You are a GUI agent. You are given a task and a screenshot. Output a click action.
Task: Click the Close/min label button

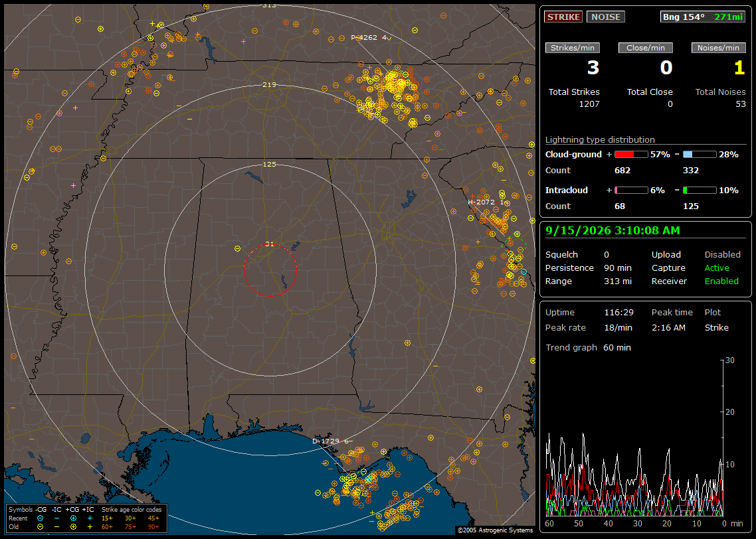(646, 48)
